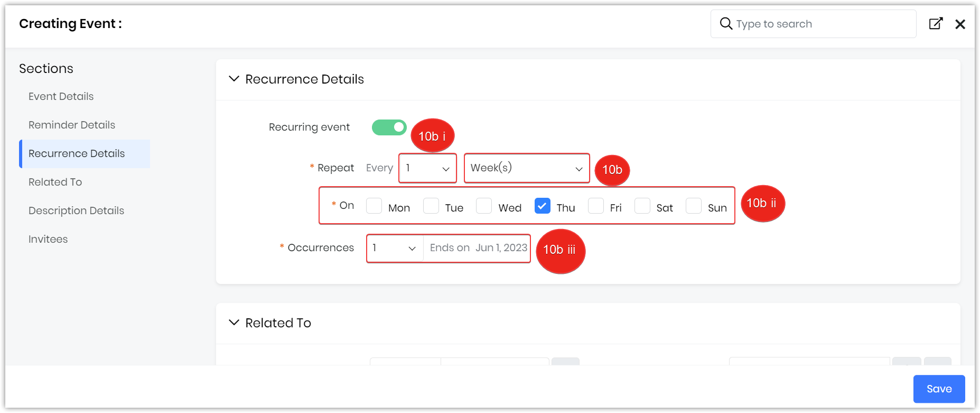Click the search magnifier icon
Viewport: 980px width, 413px height.
(x=726, y=24)
